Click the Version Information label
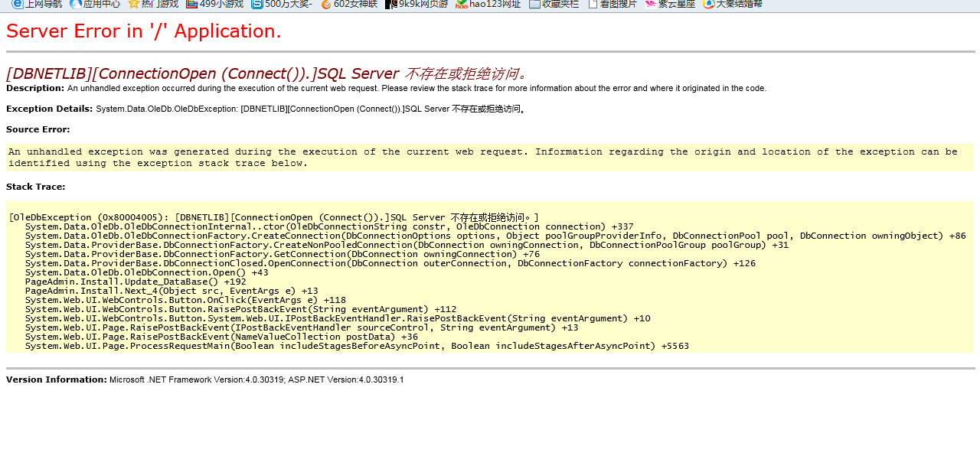980x456 pixels. tap(56, 379)
